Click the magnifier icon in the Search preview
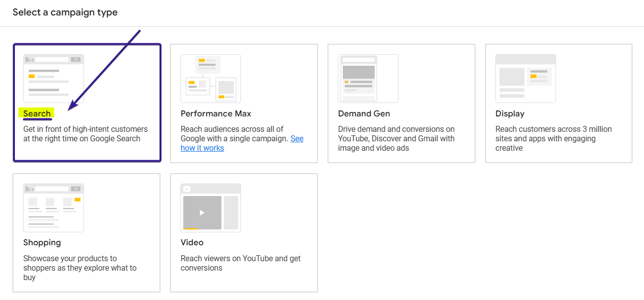644x300 pixels. click(76, 59)
